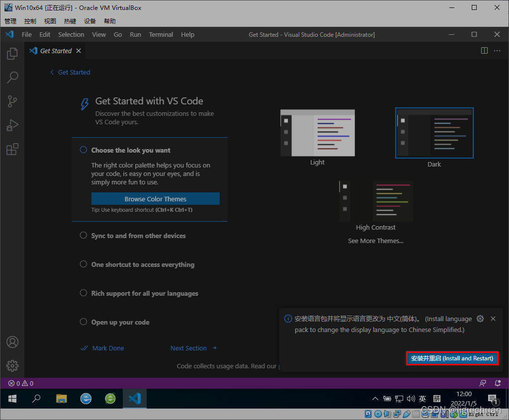The image size is (509, 420).
Task: Close the Get Started tab
Action: click(79, 51)
